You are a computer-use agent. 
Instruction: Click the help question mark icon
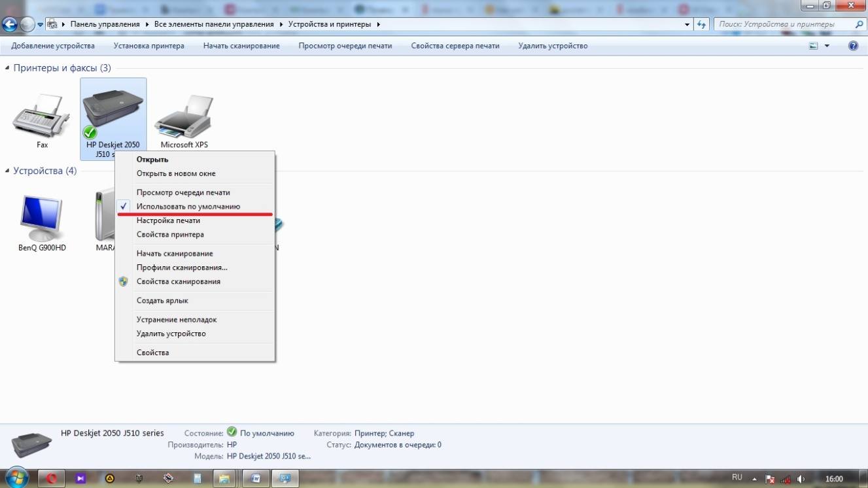click(853, 46)
